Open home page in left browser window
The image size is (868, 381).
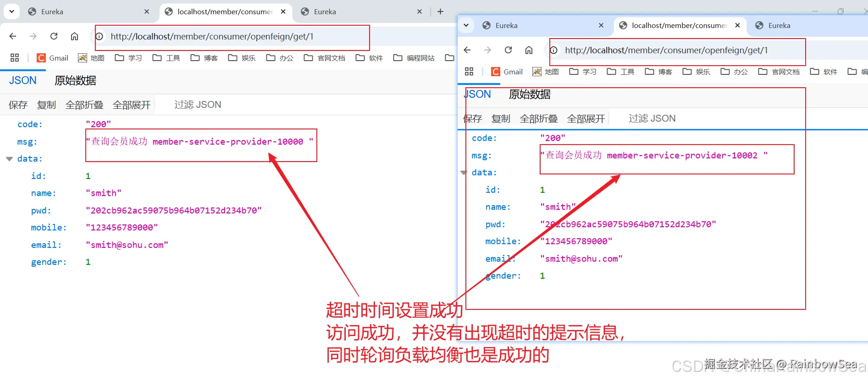[x=74, y=36]
